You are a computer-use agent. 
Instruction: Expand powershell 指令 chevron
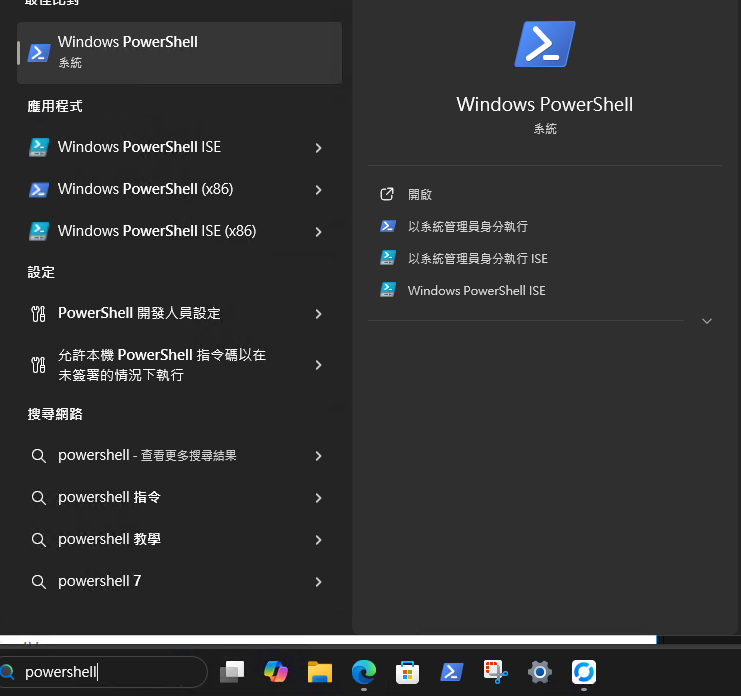pyautogui.click(x=319, y=498)
